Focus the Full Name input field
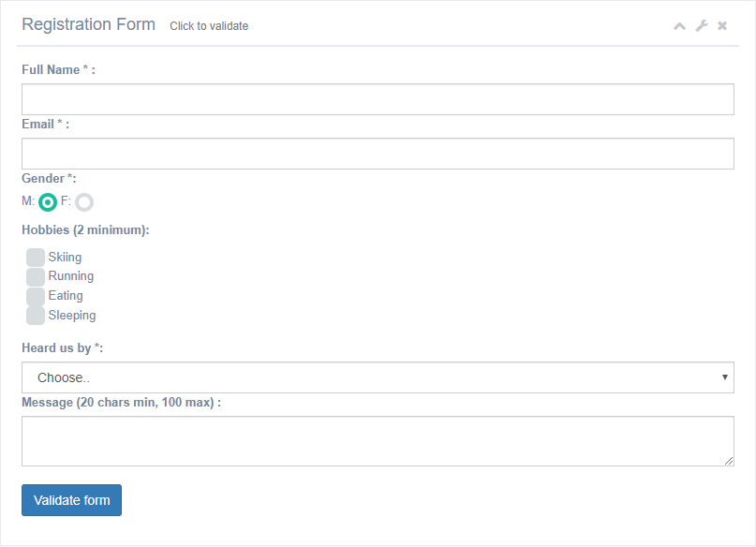 pyautogui.click(x=378, y=99)
